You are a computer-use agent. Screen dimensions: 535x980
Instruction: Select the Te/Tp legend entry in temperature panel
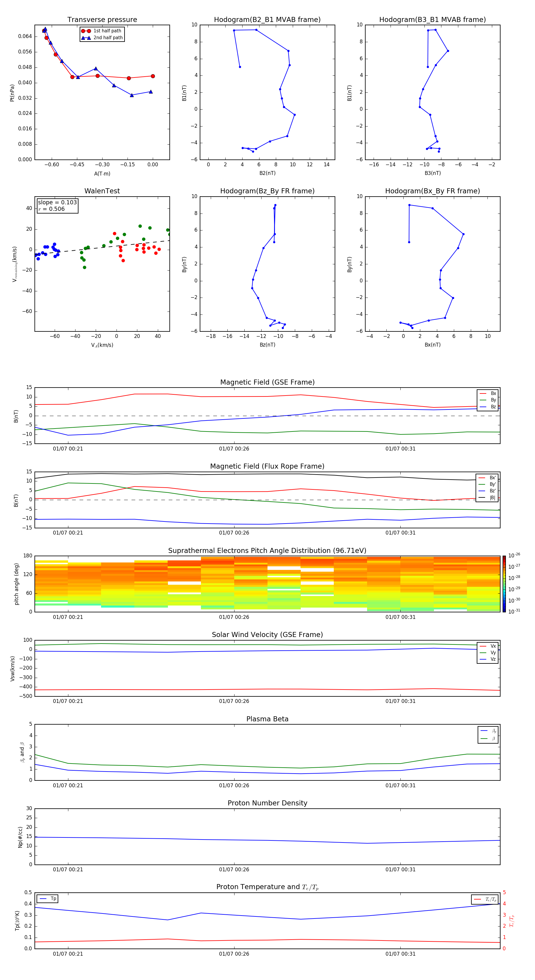click(x=485, y=899)
